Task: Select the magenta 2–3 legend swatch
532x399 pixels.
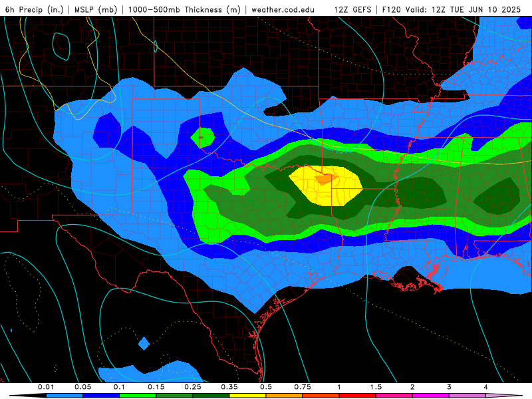Action: [431, 396]
